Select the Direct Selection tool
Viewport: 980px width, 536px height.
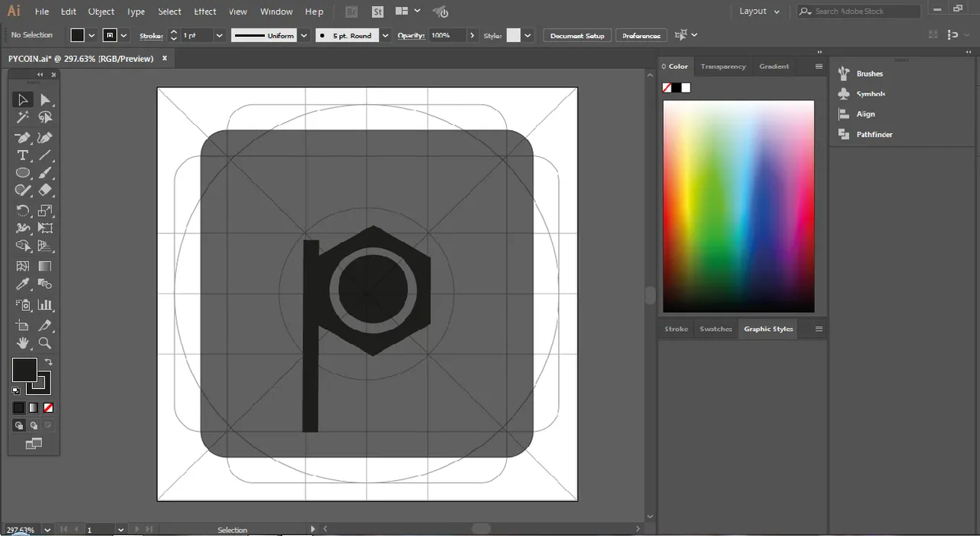pyautogui.click(x=45, y=100)
